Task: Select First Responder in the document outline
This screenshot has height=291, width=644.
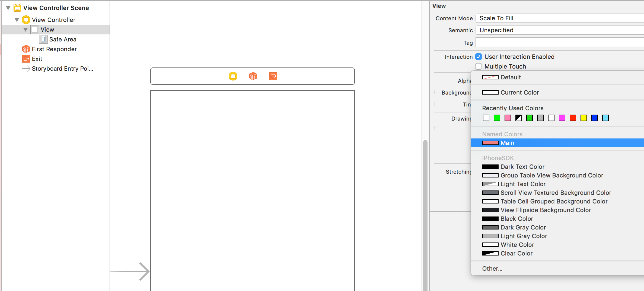Action: point(54,49)
